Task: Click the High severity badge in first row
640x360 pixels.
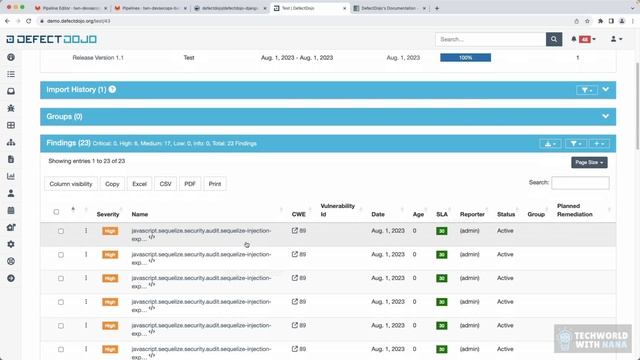Action: [110, 231]
